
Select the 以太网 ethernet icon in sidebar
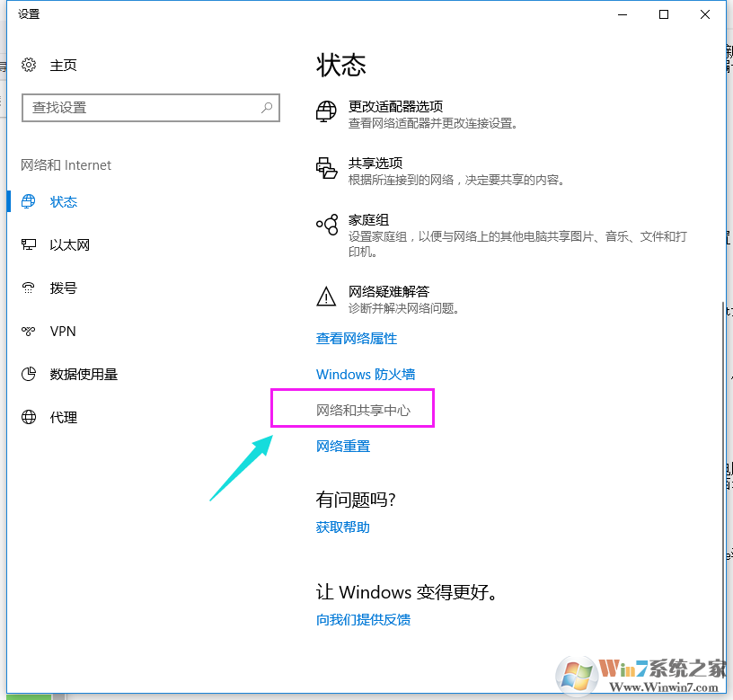[x=29, y=244]
